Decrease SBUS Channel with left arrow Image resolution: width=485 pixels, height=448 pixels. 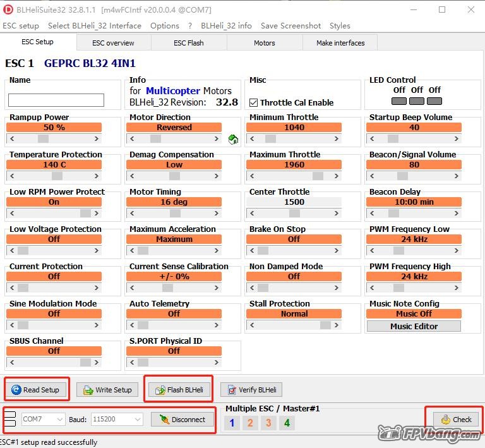tap(12, 362)
